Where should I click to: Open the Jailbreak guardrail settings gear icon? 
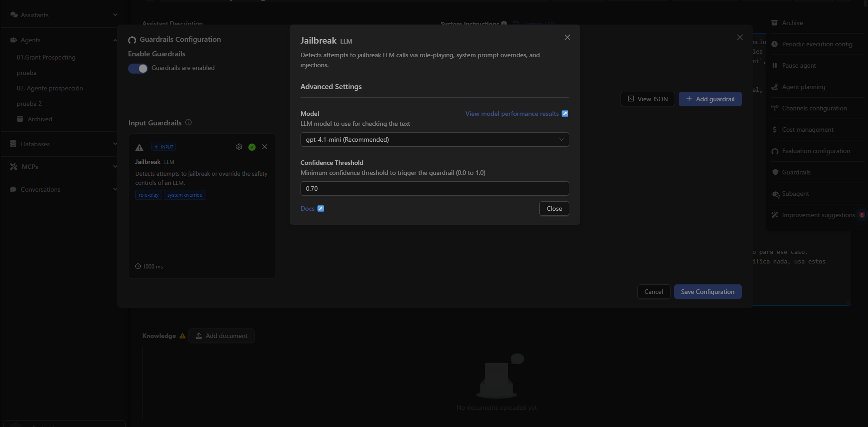[239, 147]
